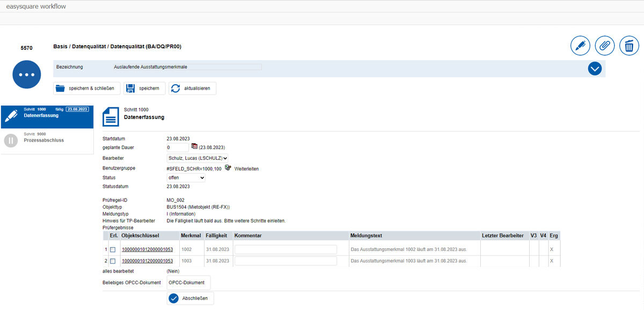
Task: Expand the Bezeichnung header with chevron
Action: coord(595,69)
